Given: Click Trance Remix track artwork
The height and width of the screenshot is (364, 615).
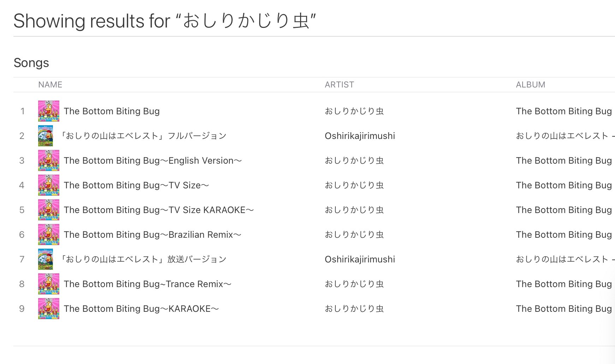Looking at the screenshot, I should coord(49,284).
